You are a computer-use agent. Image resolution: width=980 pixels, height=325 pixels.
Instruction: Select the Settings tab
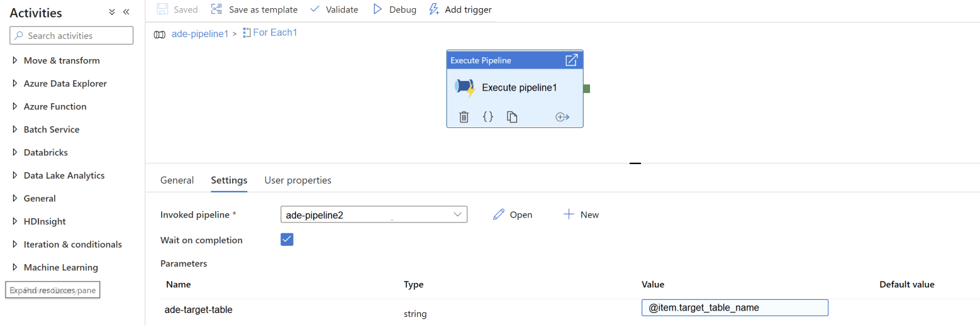tap(229, 180)
